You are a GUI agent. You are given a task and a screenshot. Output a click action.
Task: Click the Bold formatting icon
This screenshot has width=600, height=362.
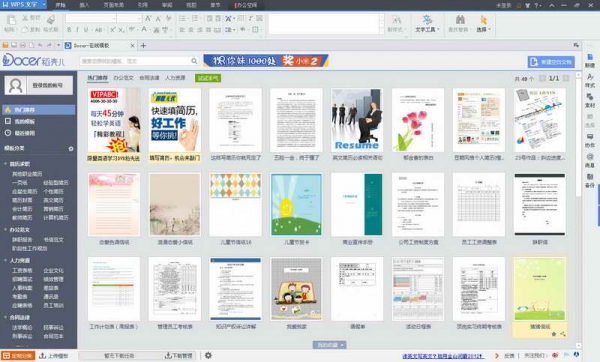tap(69, 30)
